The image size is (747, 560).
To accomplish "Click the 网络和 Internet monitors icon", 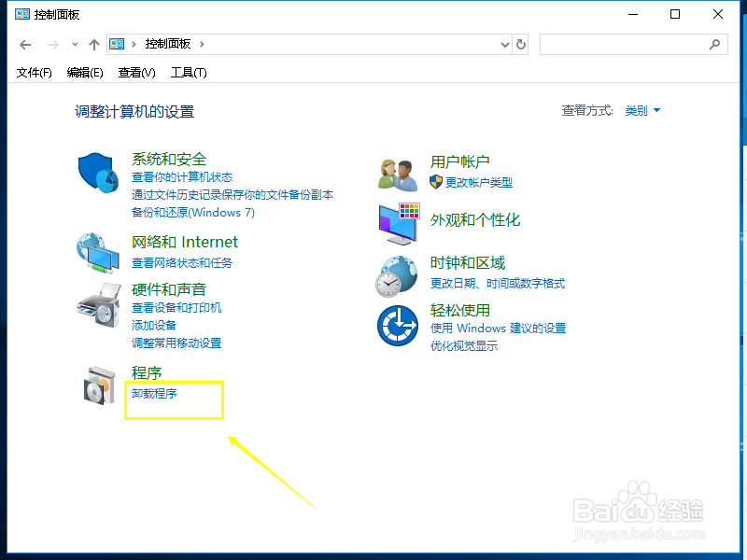I will [x=97, y=252].
